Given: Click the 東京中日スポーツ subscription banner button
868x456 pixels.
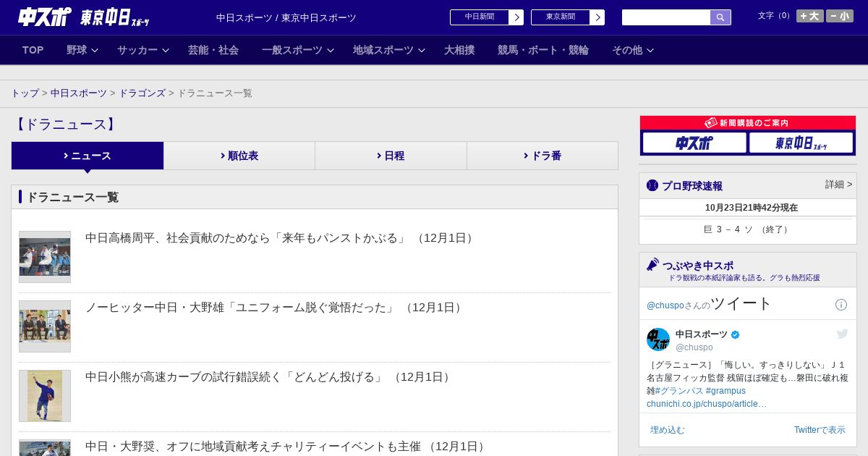Looking at the screenshot, I should (801, 143).
